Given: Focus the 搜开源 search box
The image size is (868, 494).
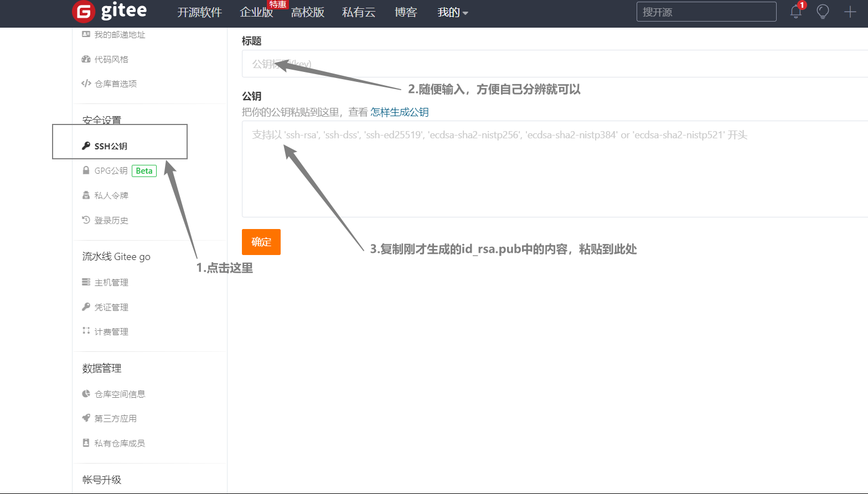Looking at the screenshot, I should click(706, 12).
